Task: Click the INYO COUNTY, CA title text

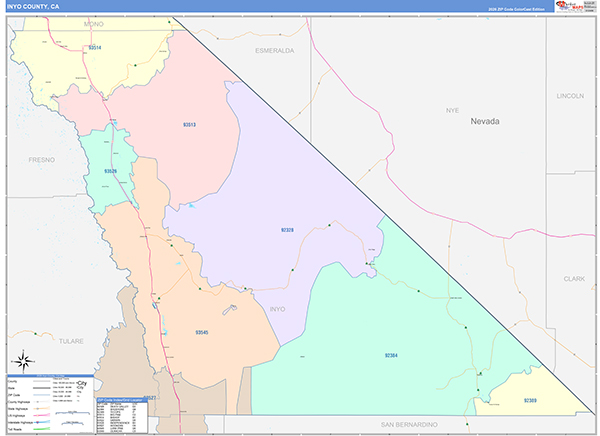Action: [x=33, y=7]
